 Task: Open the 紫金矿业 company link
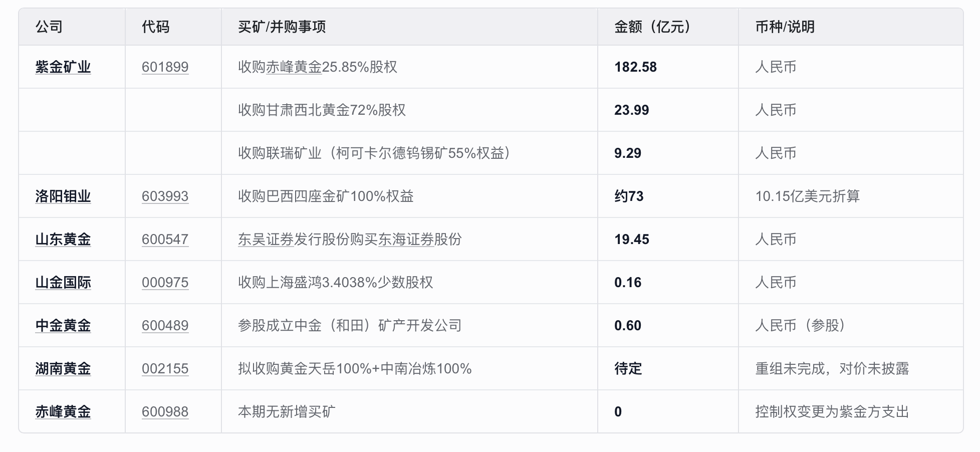[63, 67]
